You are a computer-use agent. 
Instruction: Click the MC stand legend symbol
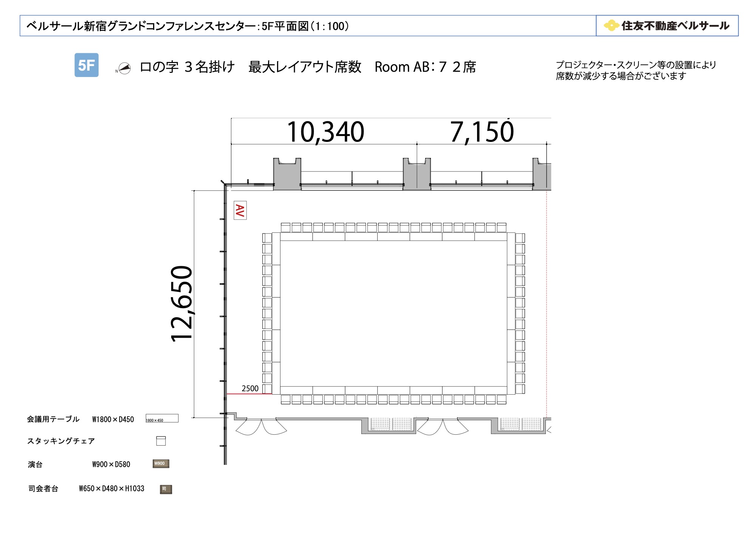pyautogui.click(x=166, y=489)
